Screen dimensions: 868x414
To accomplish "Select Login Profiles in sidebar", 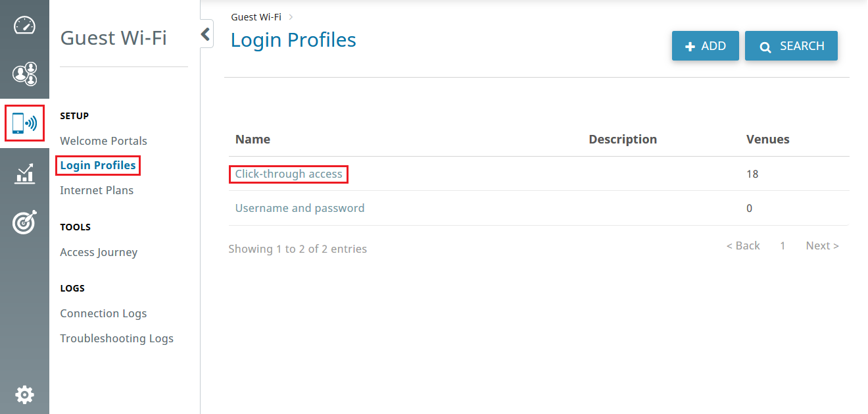I will 98,165.
